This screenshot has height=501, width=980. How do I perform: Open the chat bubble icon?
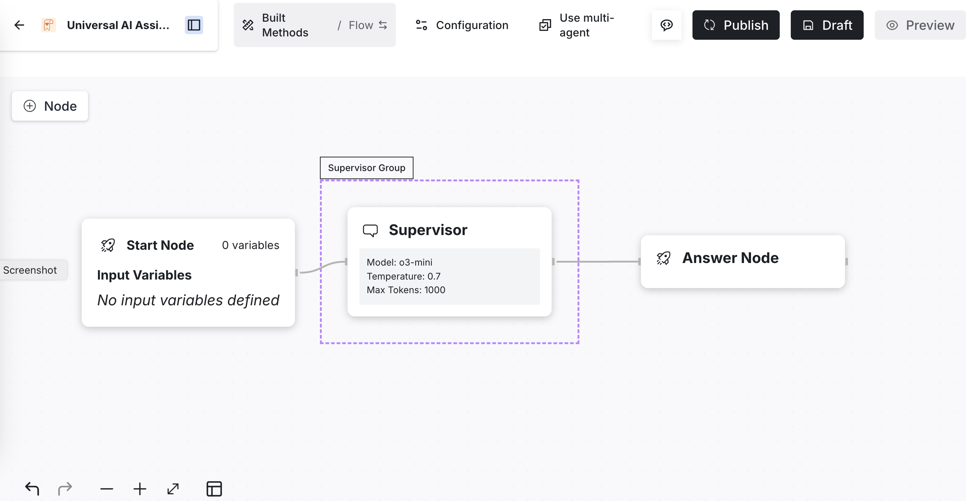pos(666,25)
